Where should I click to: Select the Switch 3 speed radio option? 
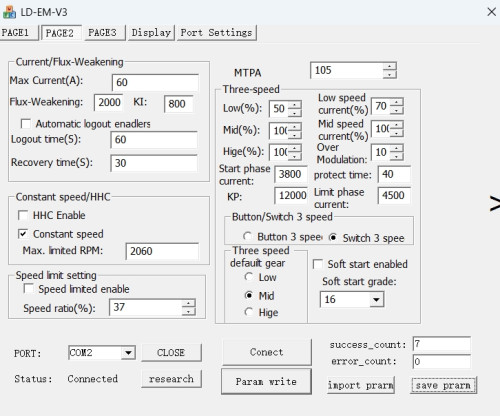pyautogui.click(x=333, y=237)
